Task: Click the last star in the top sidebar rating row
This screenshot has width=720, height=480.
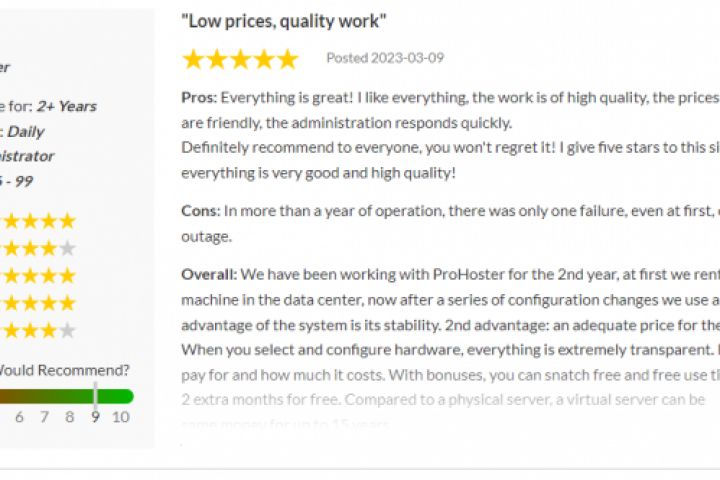Action: point(67,221)
